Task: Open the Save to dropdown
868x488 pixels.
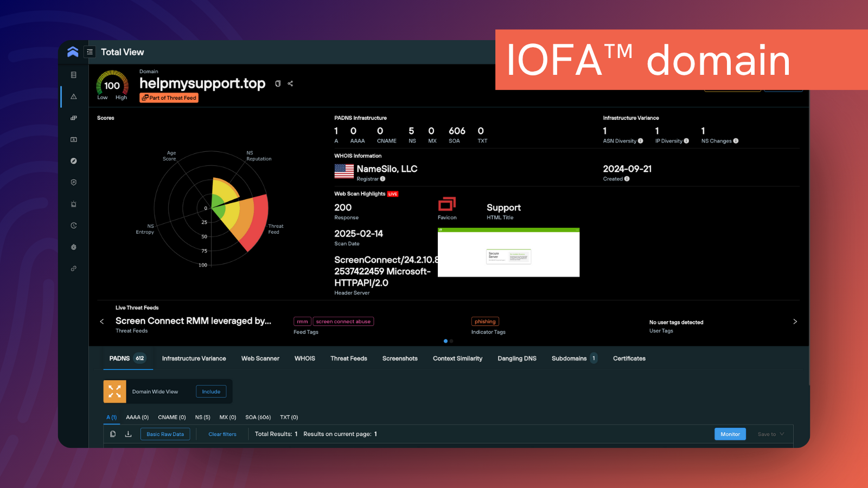Action: (x=771, y=434)
